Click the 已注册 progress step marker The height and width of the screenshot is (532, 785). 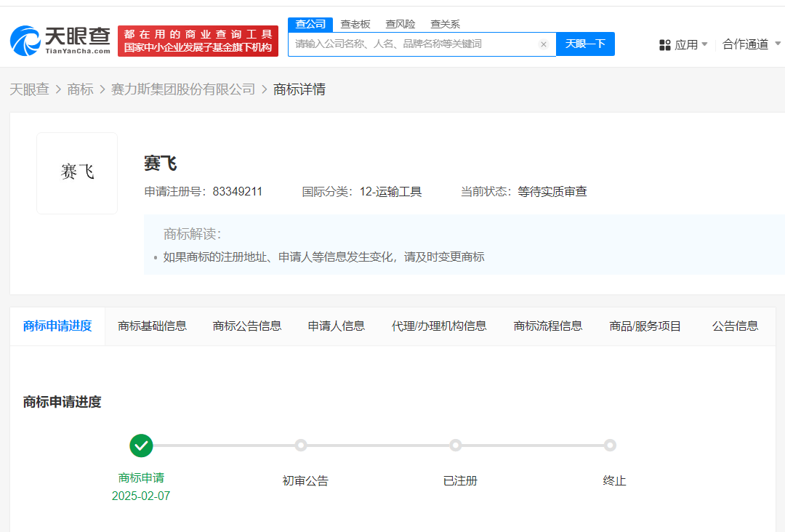(x=456, y=446)
